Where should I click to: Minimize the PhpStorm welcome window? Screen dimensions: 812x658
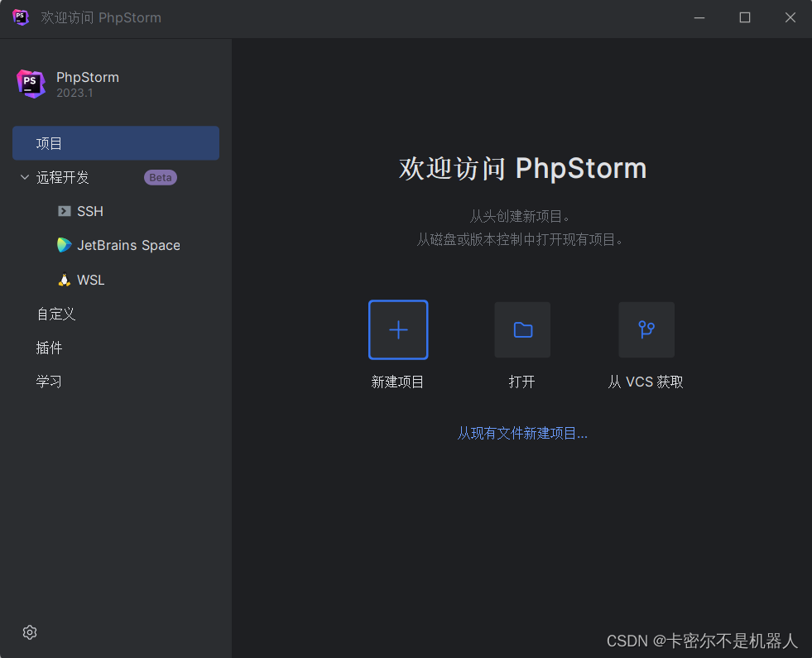pyautogui.click(x=699, y=17)
